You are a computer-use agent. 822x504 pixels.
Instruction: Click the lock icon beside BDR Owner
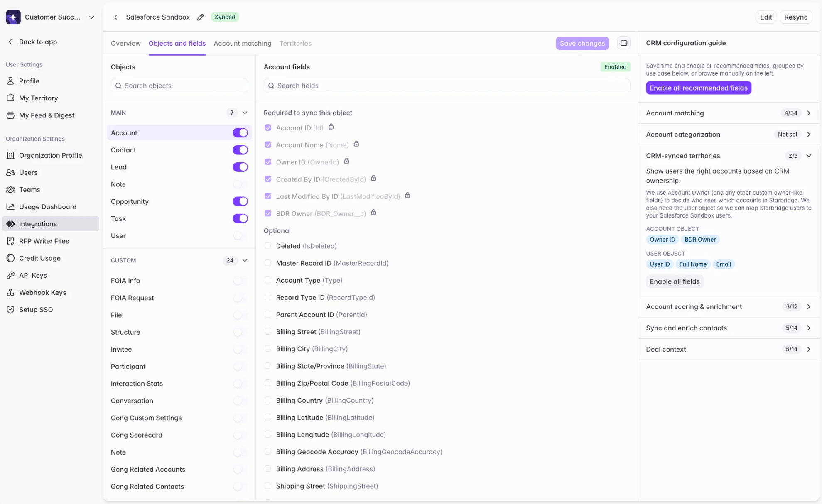click(x=373, y=213)
